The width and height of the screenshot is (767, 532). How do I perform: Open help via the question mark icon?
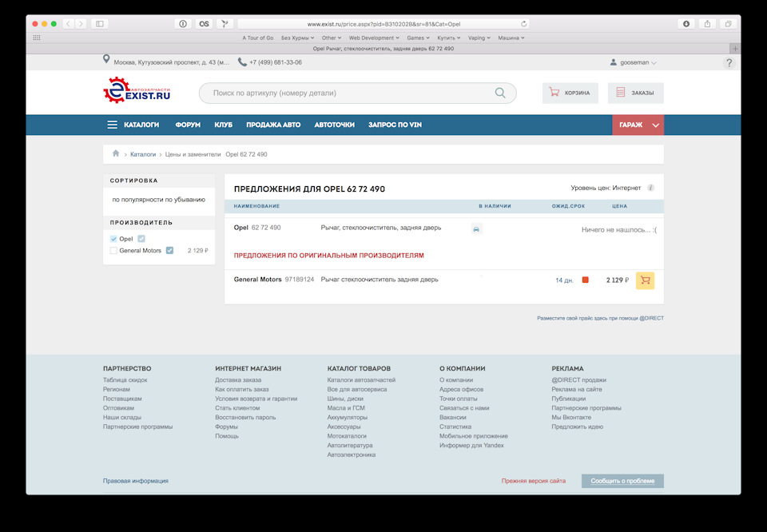(729, 62)
